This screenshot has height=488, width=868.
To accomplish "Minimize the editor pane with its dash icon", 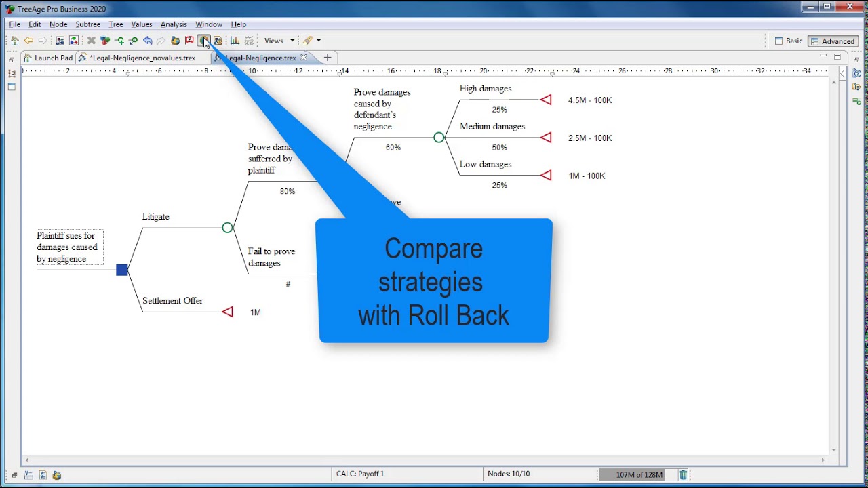I will [x=823, y=56].
